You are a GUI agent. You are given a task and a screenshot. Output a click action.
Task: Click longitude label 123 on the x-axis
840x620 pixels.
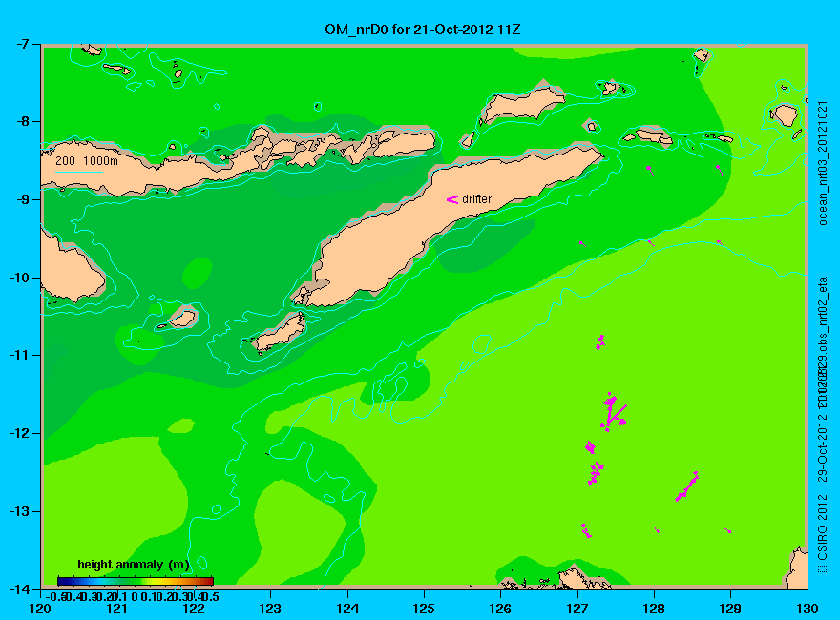coord(270,609)
